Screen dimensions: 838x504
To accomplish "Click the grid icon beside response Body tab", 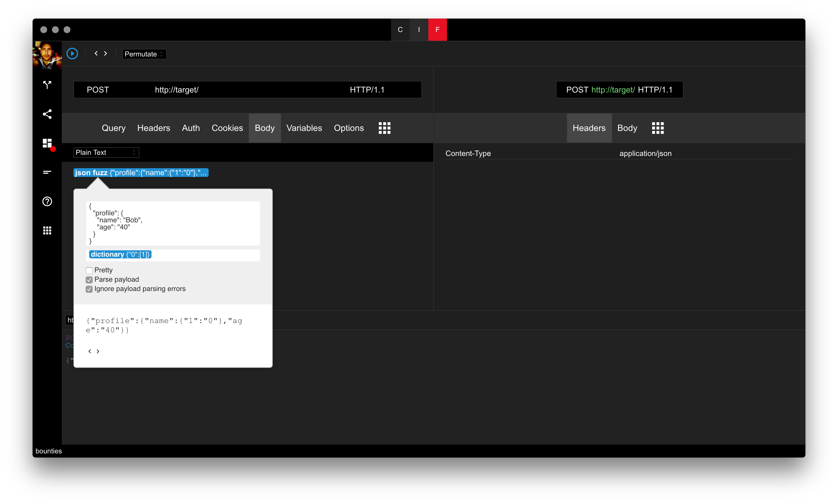I will [x=657, y=128].
